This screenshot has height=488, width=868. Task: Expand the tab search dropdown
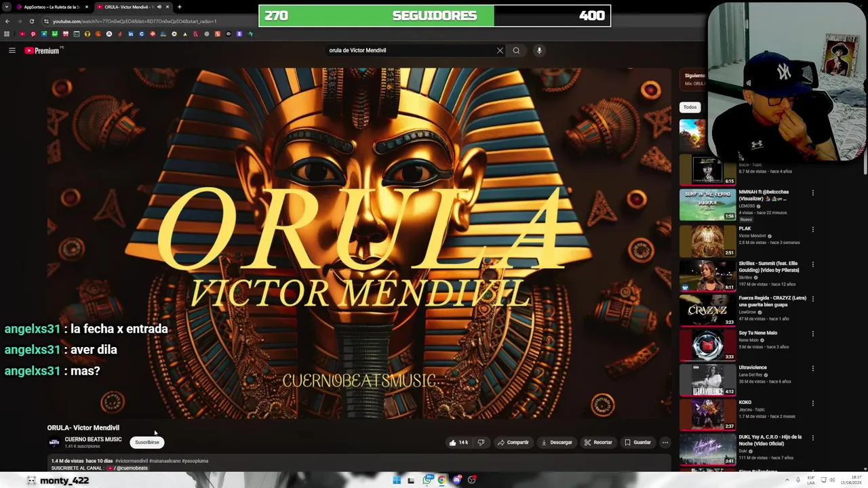6,7
